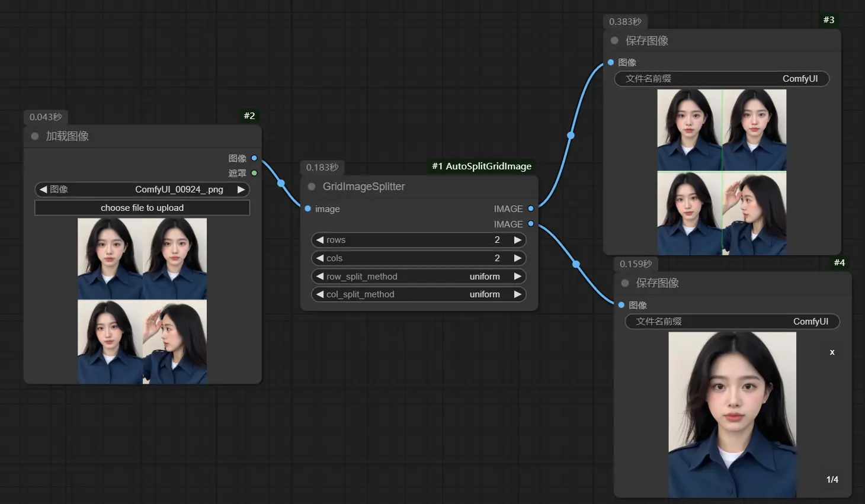Viewport: 865px width, 504px height.
Task: Click the bottom-right side-profile preview in node #3
Action: [x=754, y=213]
